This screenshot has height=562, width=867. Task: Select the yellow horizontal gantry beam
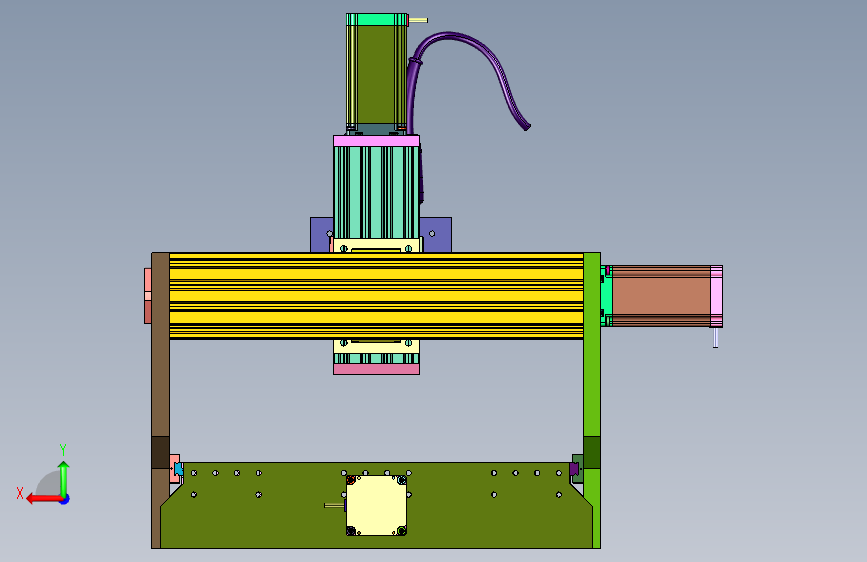coord(376,295)
